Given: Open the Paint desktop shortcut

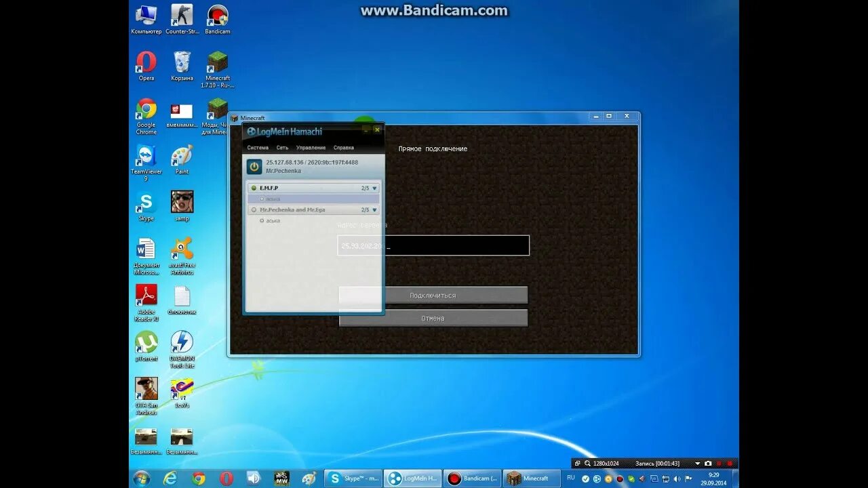Looking at the screenshot, I should click(x=182, y=160).
